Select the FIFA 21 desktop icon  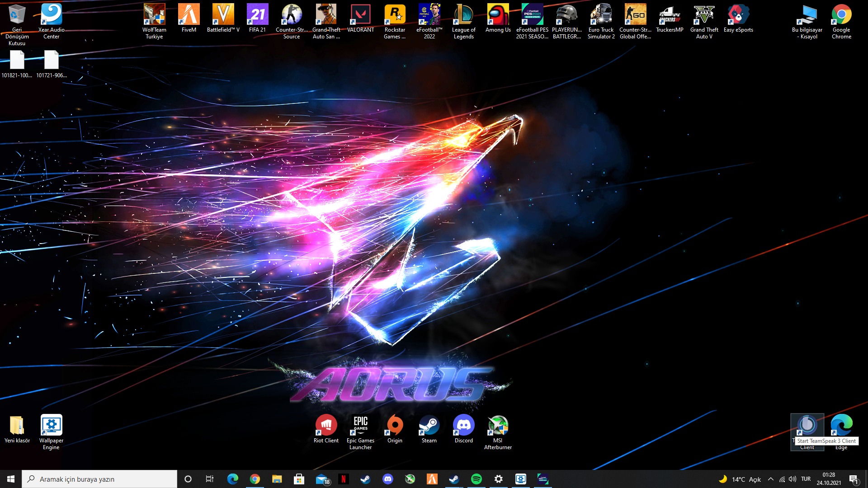(257, 18)
